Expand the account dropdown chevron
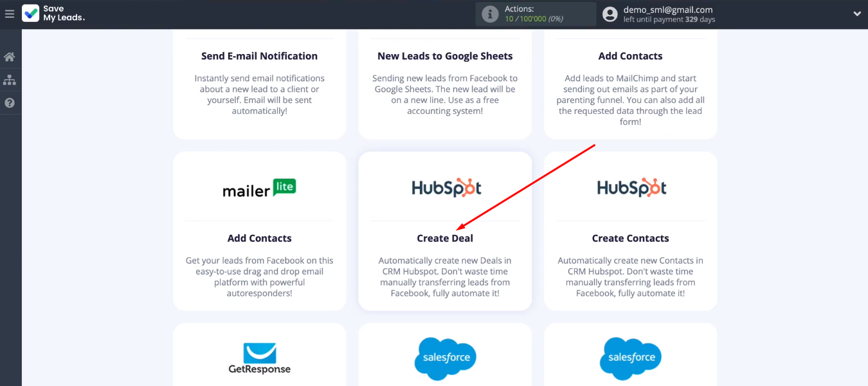868x386 pixels. tap(857, 14)
